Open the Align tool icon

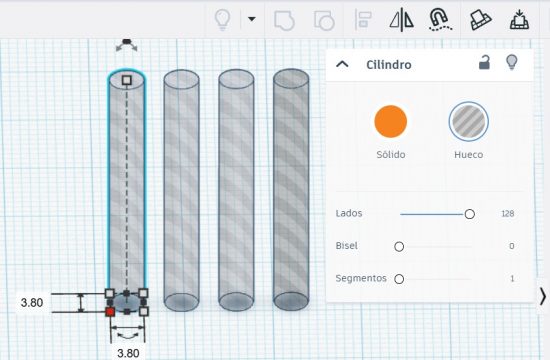tap(363, 20)
